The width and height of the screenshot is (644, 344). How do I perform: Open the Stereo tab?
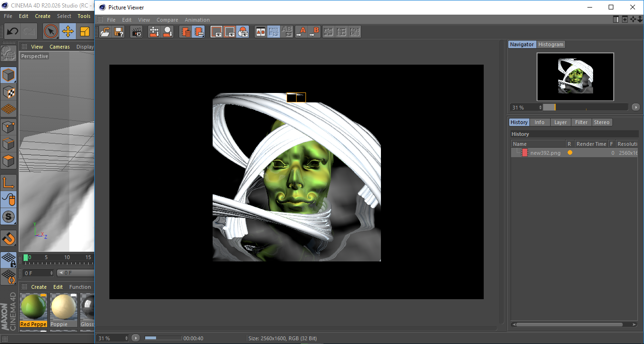602,122
